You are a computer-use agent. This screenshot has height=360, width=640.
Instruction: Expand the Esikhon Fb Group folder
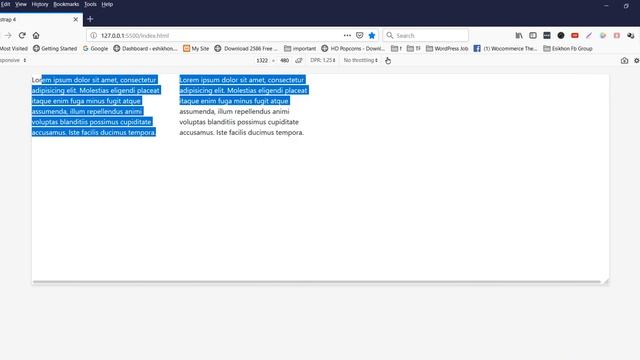click(x=568, y=48)
